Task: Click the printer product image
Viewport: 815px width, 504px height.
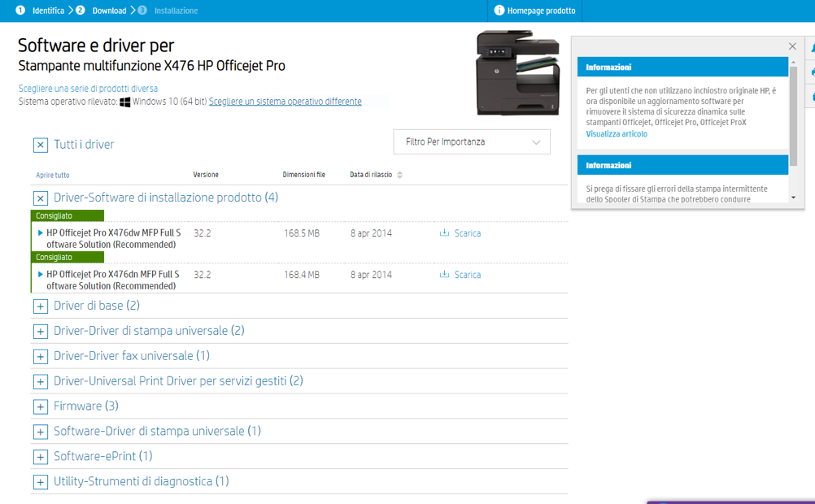Action: click(x=518, y=72)
